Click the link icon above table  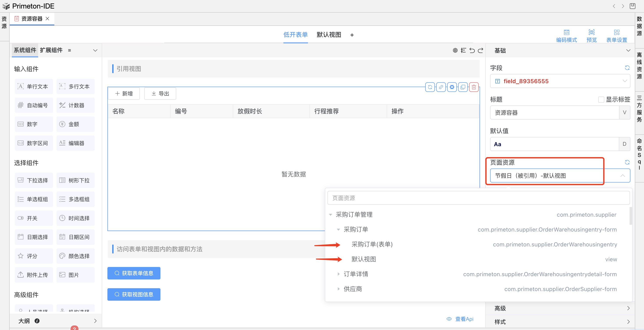click(x=441, y=87)
